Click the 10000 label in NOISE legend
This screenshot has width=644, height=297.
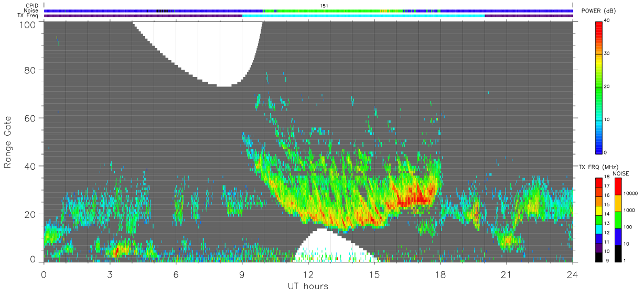[630, 193]
